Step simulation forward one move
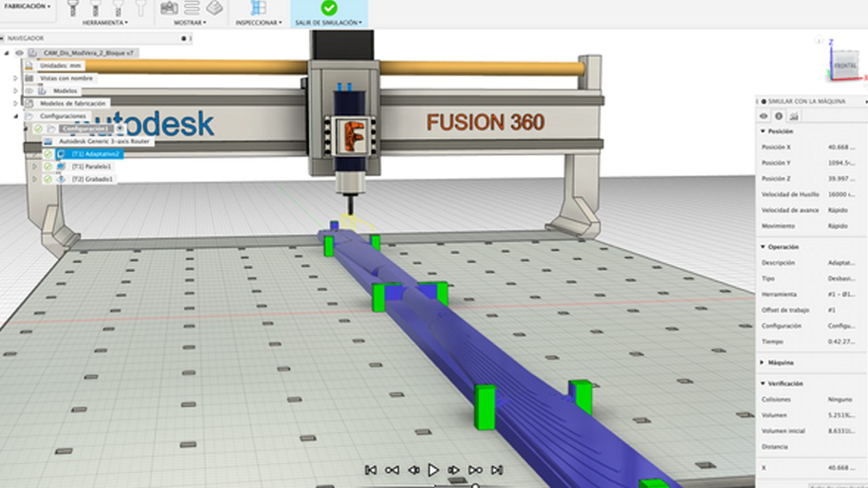The width and height of the screenshot is (868, 488). 454,470
